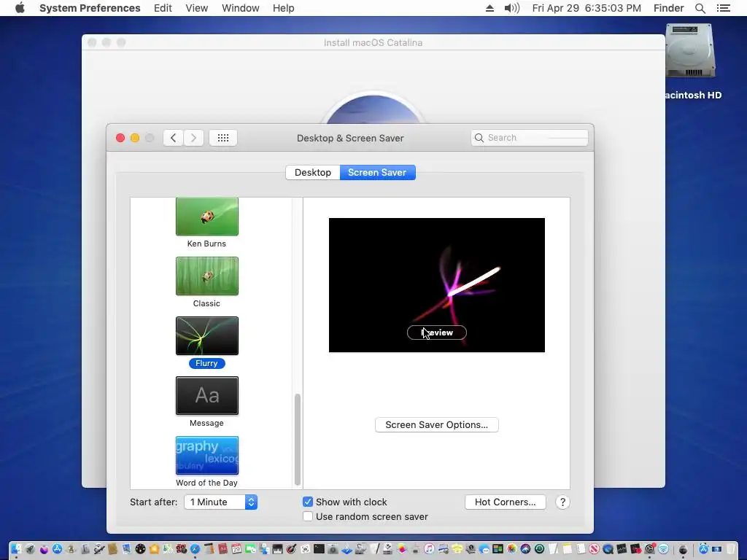Open Hot Corners settings

505,502
